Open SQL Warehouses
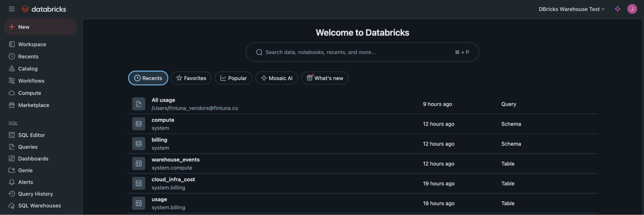644x215 pixels. point(40,206)
